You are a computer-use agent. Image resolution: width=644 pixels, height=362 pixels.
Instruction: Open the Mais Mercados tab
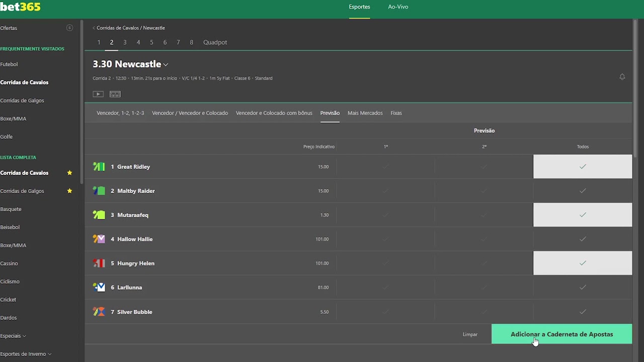pos(365,113)
